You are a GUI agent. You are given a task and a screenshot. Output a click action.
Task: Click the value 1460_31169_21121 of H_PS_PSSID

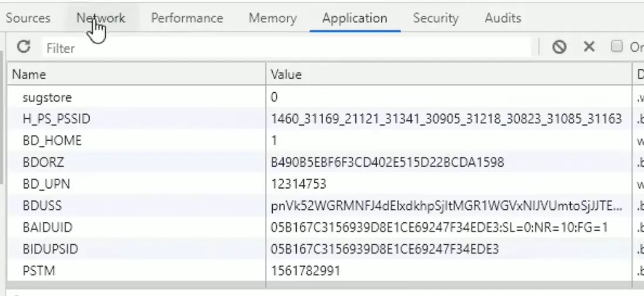coord(446,119)
